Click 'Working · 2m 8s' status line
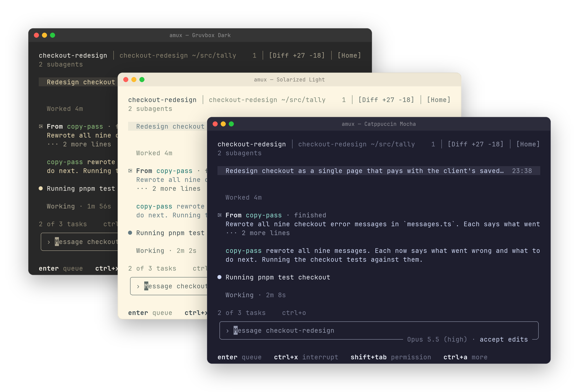Viewport: 579px width, 392px height. 256,295
